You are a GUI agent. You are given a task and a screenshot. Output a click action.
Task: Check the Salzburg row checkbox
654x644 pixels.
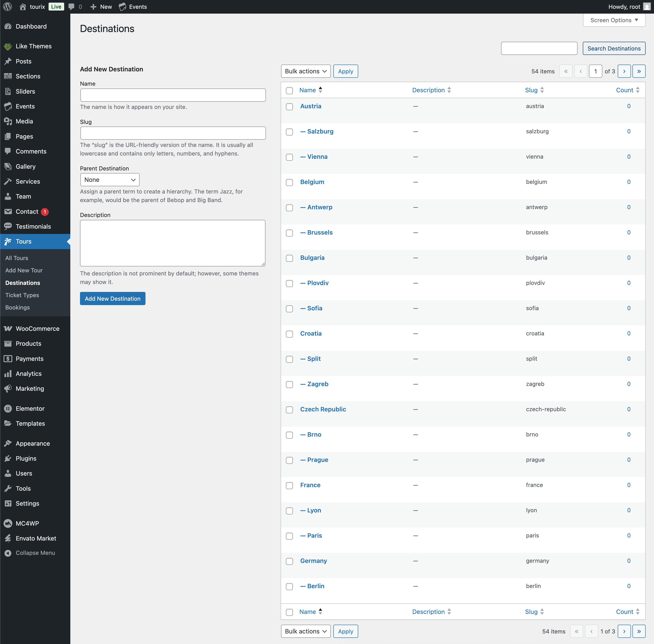(x=289, y=132)
